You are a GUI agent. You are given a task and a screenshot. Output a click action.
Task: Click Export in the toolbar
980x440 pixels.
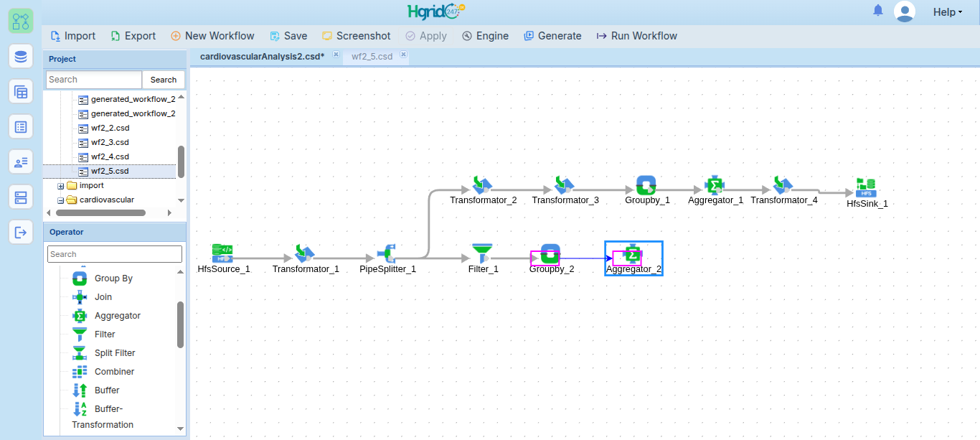coord(133,36)
